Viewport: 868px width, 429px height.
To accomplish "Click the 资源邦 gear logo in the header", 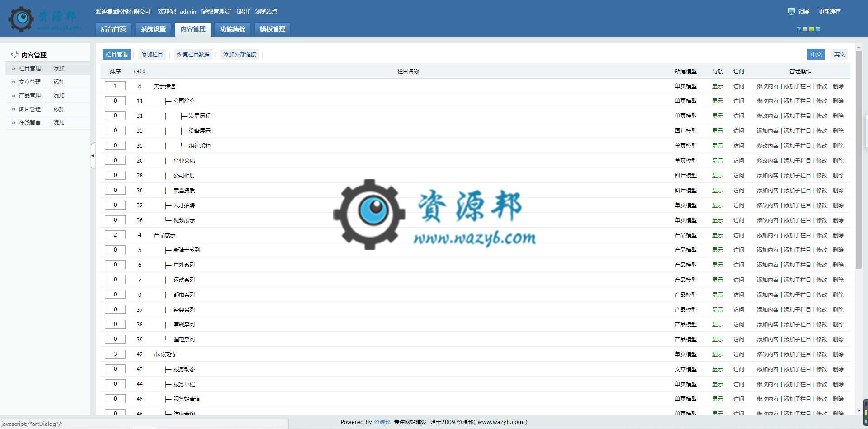I will [21, 19].
